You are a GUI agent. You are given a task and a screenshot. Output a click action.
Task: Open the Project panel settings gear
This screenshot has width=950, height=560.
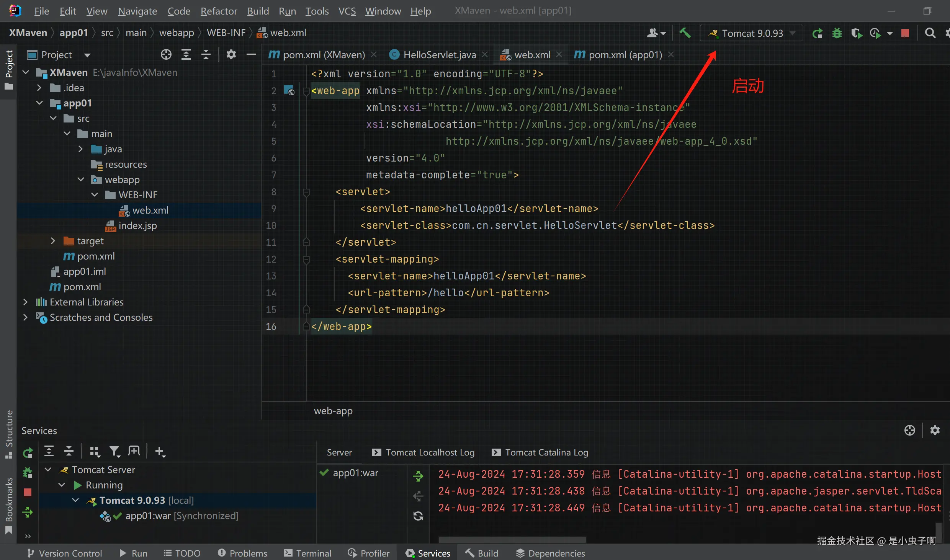[x=231, y=55]
